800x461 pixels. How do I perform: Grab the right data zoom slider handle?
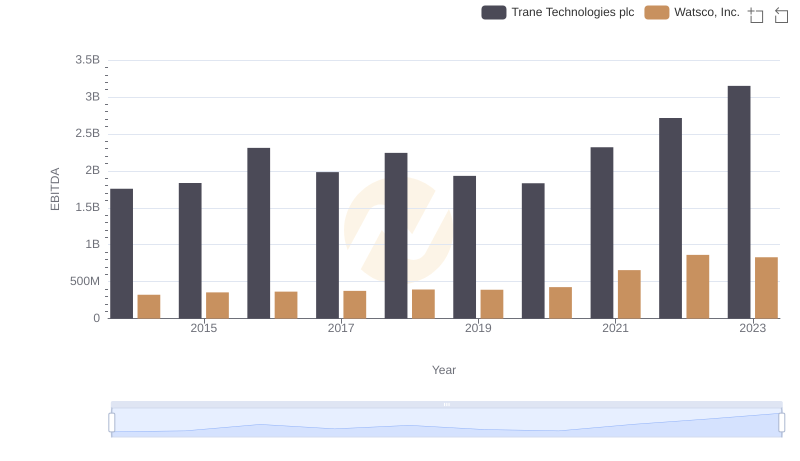(781, 422)
